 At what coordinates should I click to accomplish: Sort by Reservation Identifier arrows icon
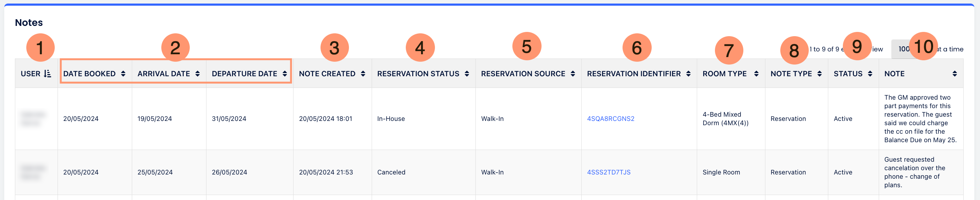click(688, 74)
